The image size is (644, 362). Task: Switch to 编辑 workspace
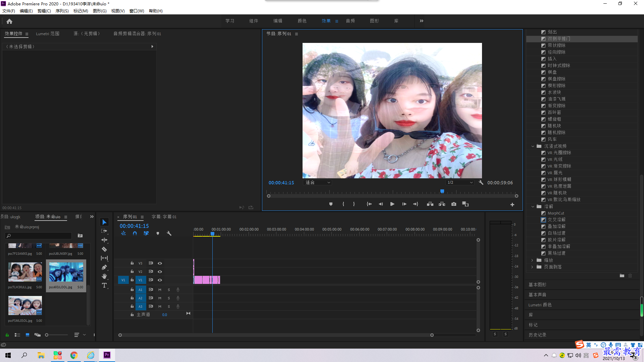[x=278, y=21]
